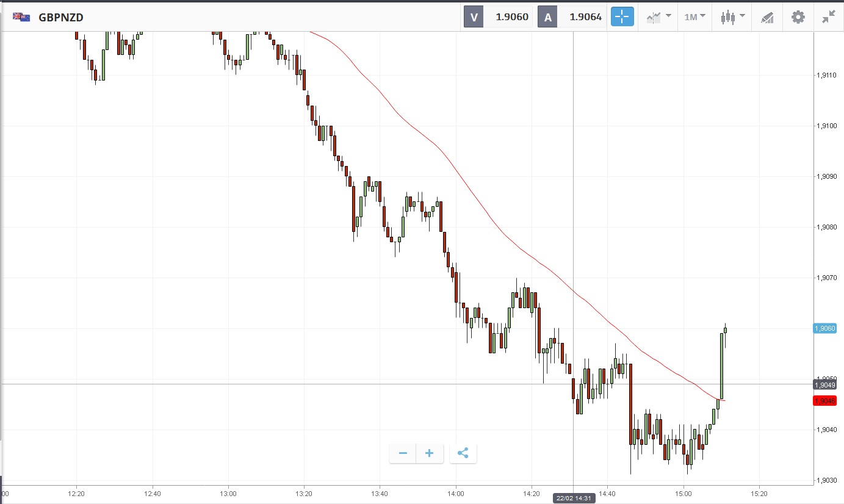Click the A buy price 1.9064 button
Screen dimensions: 844x504
point(572,17)
